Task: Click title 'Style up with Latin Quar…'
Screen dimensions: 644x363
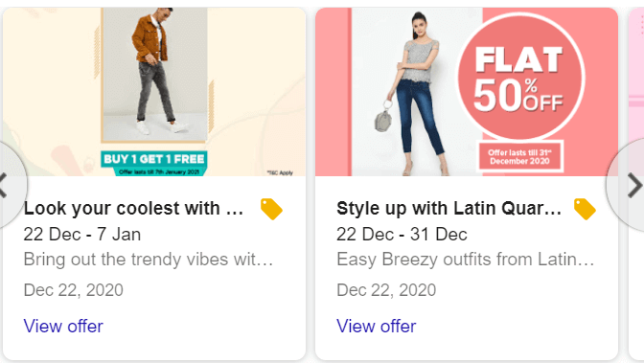Action: 448,209
